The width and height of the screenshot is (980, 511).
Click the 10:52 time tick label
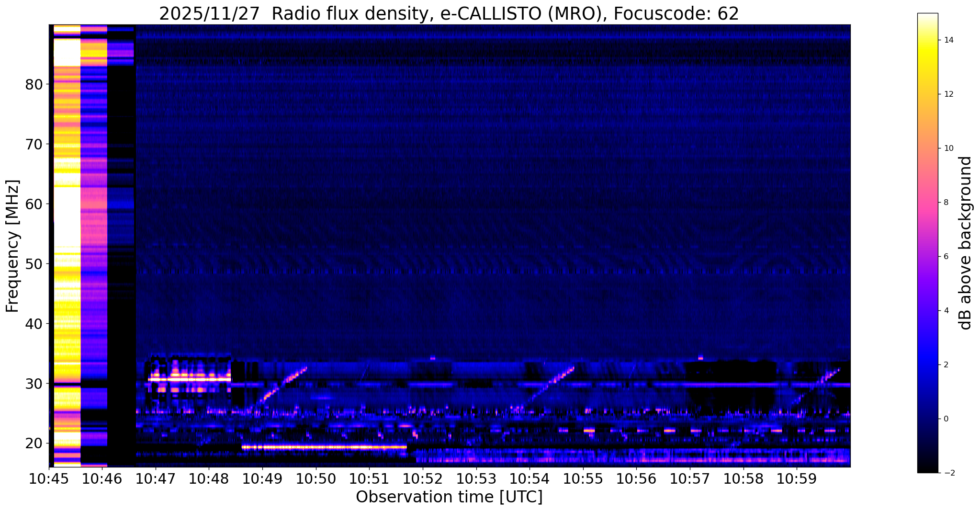423,479
